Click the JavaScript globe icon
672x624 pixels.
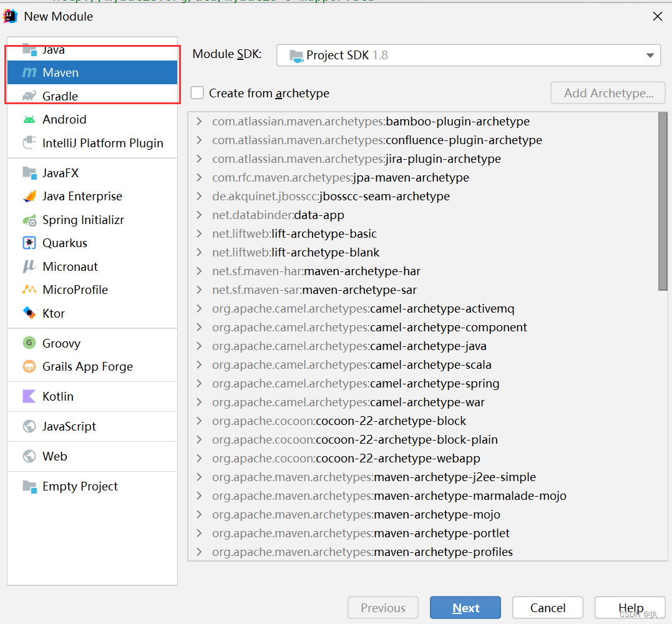tap(29, 426)
